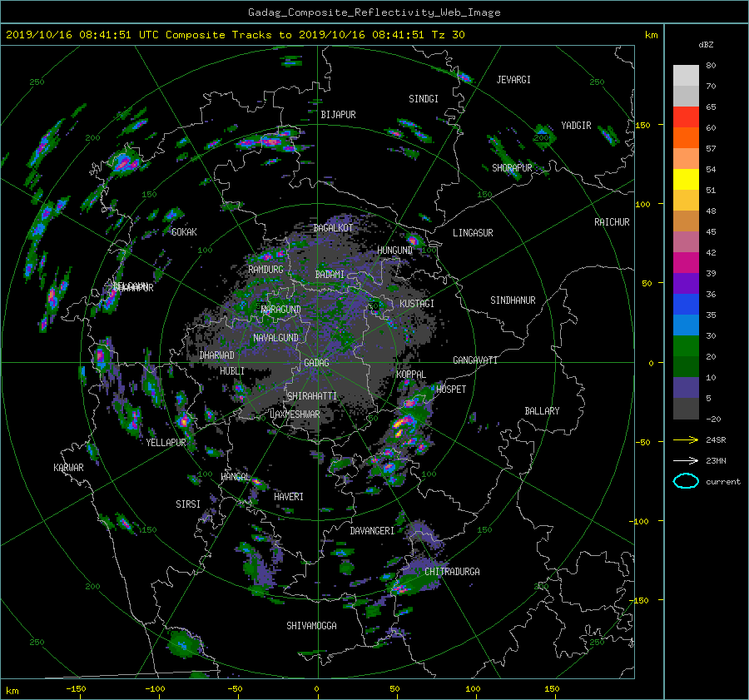Select the HUNGUND label

coord(394,251)
